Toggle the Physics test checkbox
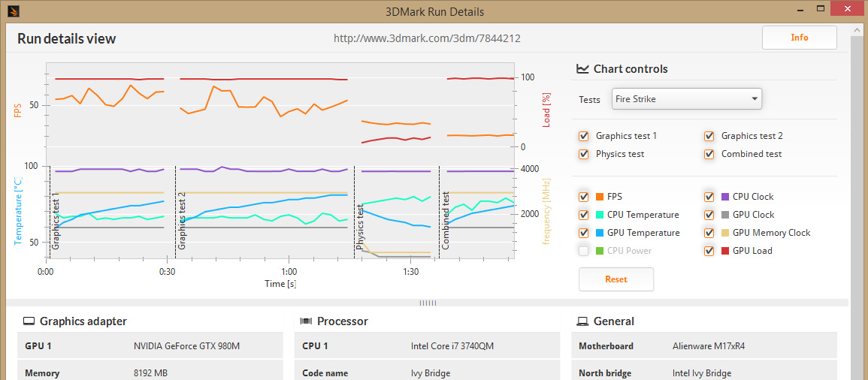 583,154
